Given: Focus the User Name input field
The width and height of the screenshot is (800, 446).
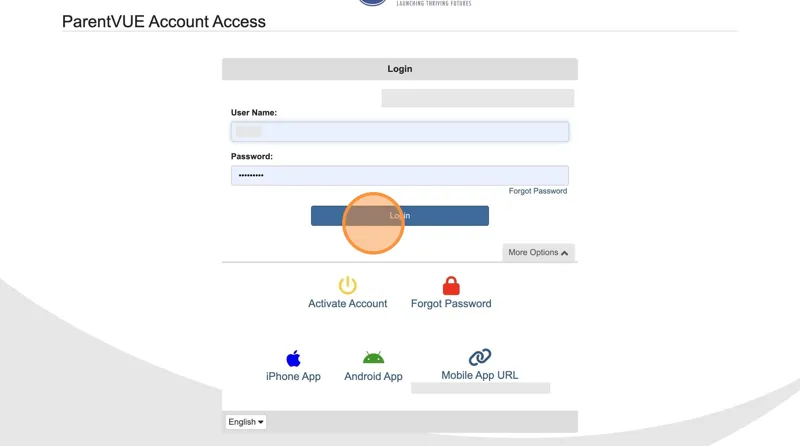Looking at the screenshot, I should point(399,132).
